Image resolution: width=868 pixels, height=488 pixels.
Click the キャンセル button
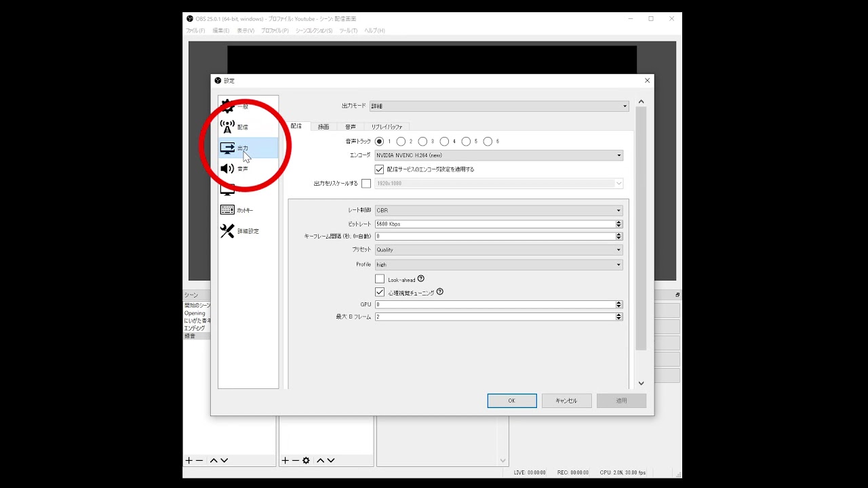tap(566, 401)
